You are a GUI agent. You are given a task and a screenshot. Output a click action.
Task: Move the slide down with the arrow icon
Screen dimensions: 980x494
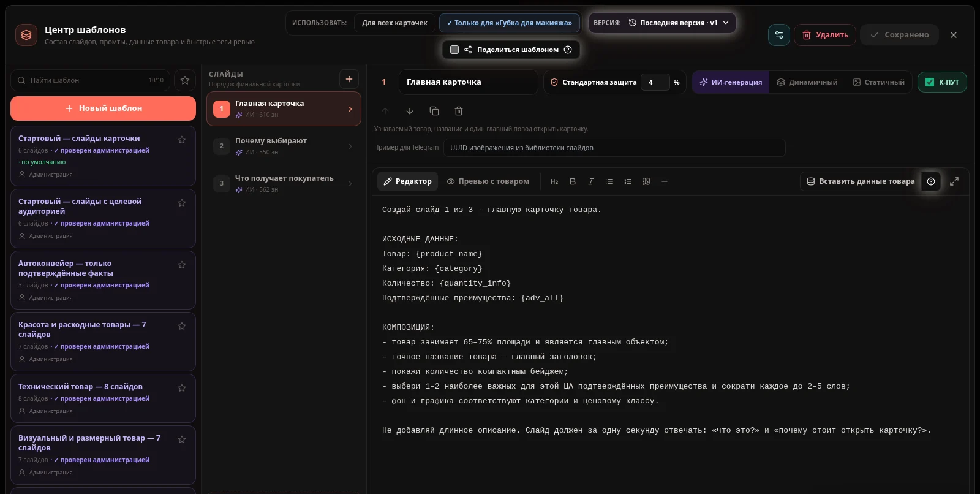[410, 111]
